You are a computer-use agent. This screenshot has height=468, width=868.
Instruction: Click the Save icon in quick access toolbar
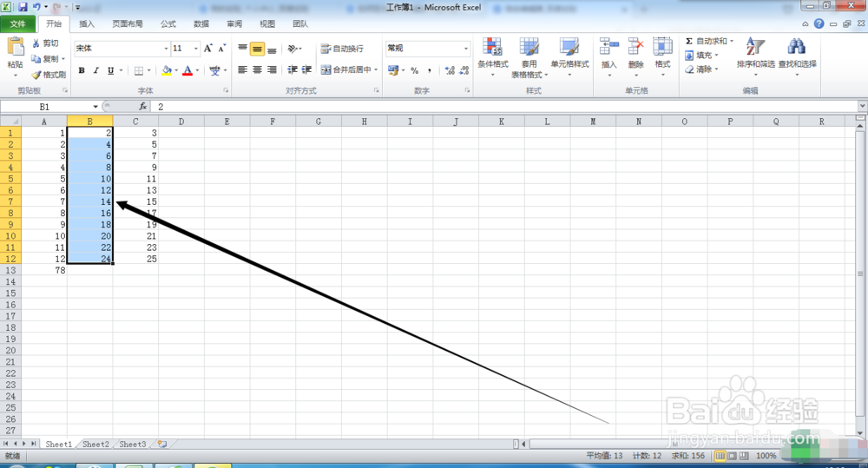(23, 7)
